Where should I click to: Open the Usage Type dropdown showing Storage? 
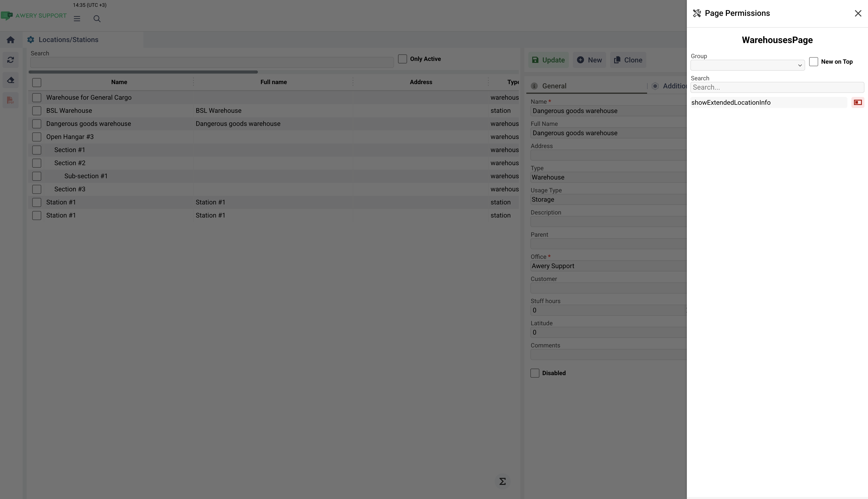[x=608, y=199]
